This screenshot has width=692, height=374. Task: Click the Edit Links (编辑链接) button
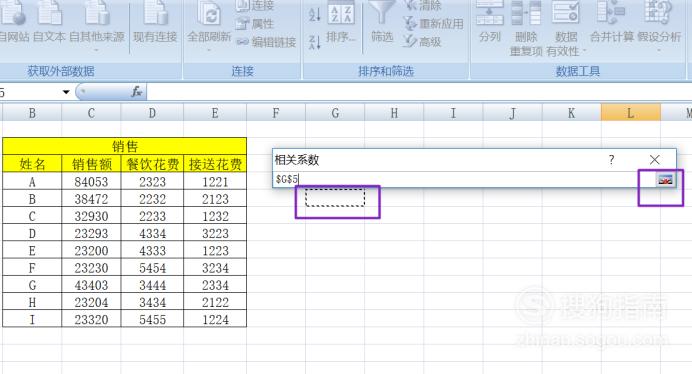pyautogui.click(x=267, y=42)
